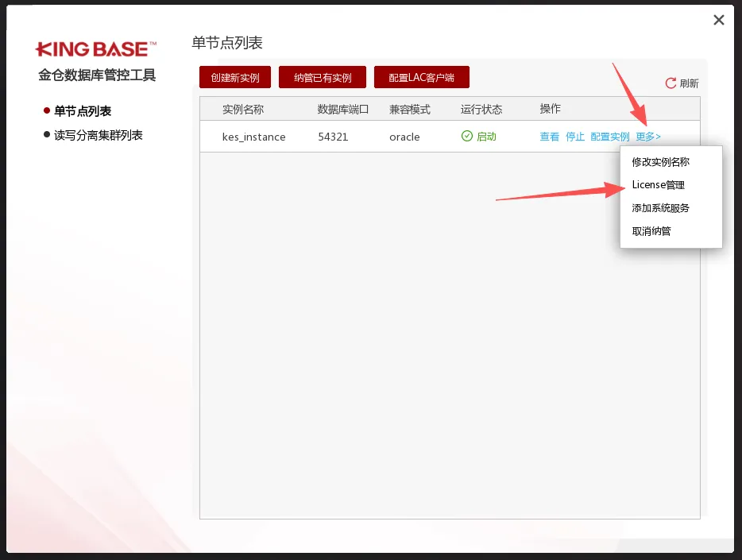The image size is (742, 560).
Task: Click the 运行状态 column header
Action: pos(481,110)
